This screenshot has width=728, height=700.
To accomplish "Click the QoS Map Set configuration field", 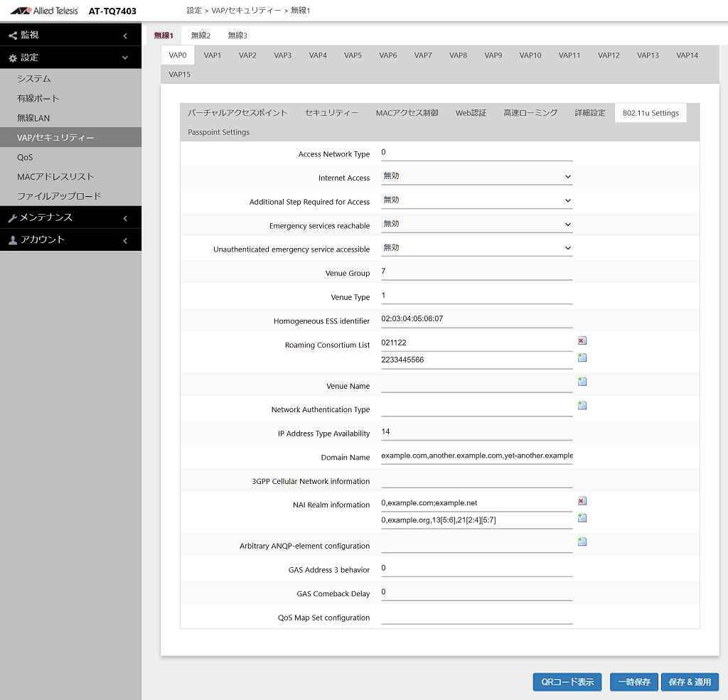I will click(477, 616).
